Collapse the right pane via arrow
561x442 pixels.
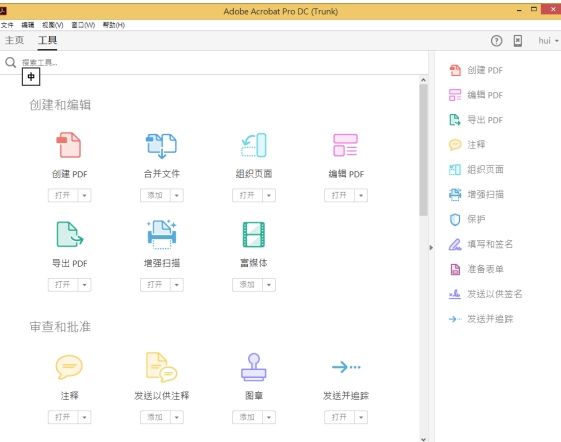[431, 247]
